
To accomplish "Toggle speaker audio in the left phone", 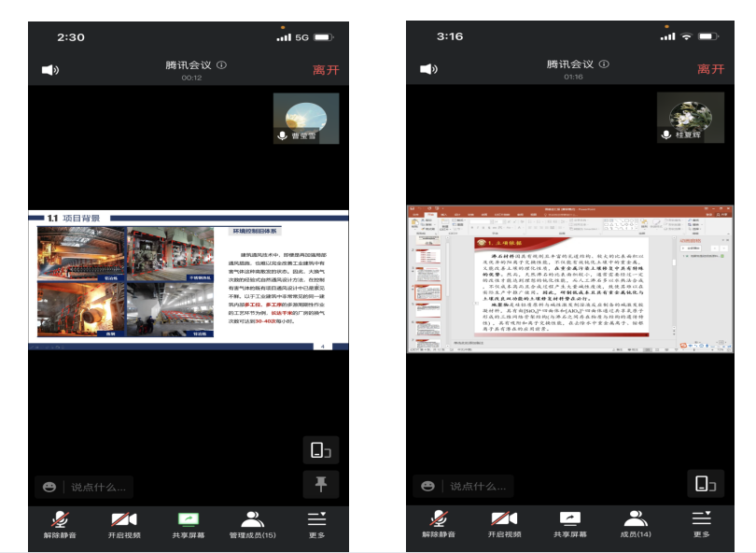I will [x=50, y=69].
